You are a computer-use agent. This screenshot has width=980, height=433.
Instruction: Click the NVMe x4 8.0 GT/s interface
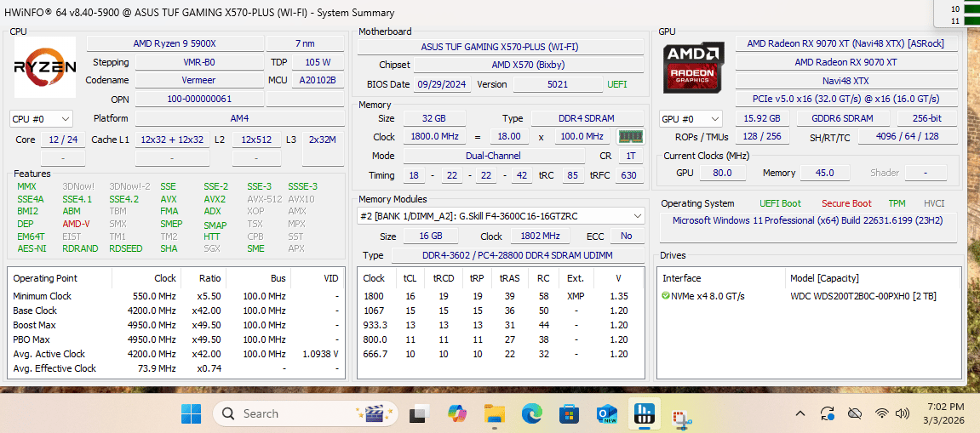tap(708, 296)
